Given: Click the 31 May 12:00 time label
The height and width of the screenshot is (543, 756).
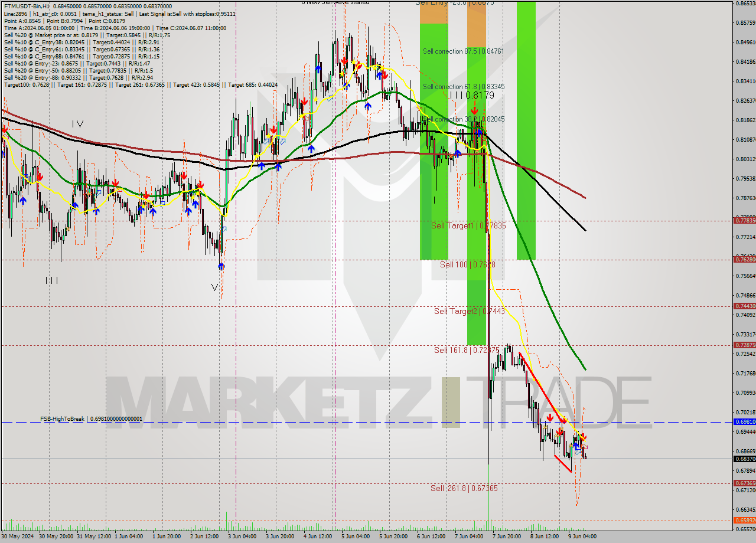Looking at the screenshot, I should click(93, 537).
